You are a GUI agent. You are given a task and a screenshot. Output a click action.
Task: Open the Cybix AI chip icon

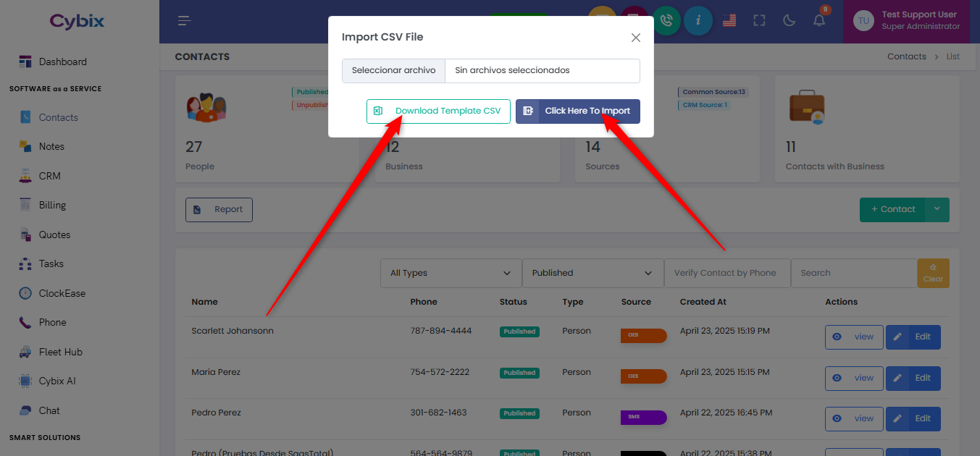25,381
